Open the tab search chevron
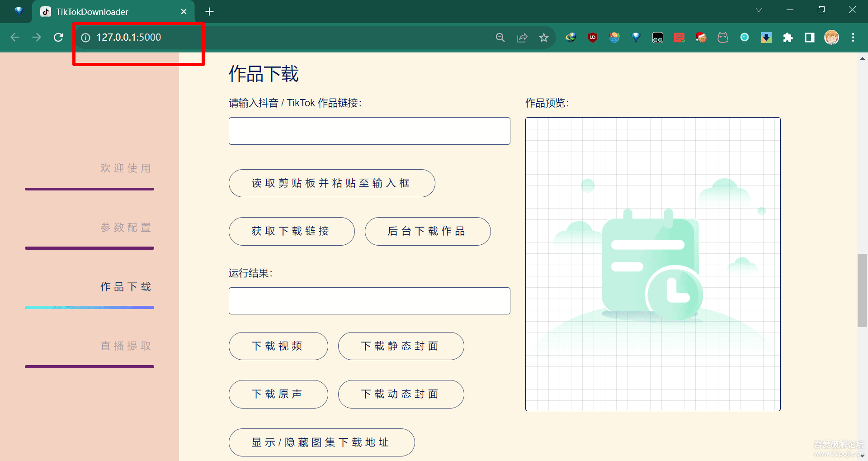 point(759,10)
